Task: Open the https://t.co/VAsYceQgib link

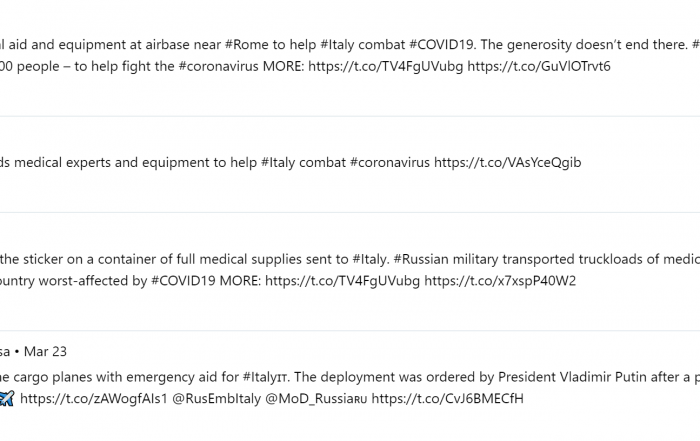Action: pyautogui.click(x=508, y=162)
